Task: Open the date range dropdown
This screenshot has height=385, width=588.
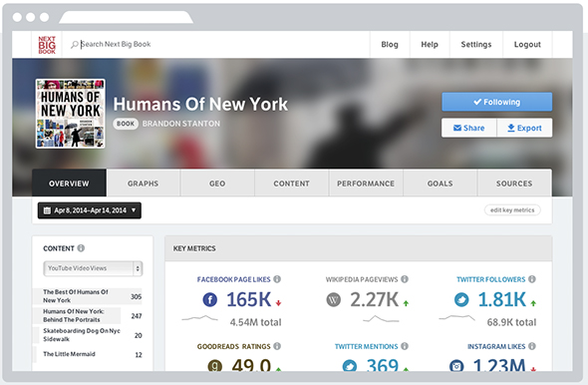Action: coord(90,210)
